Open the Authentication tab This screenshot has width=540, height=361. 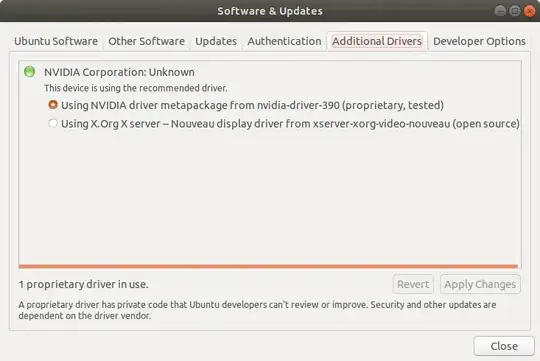tap(284, 41)
